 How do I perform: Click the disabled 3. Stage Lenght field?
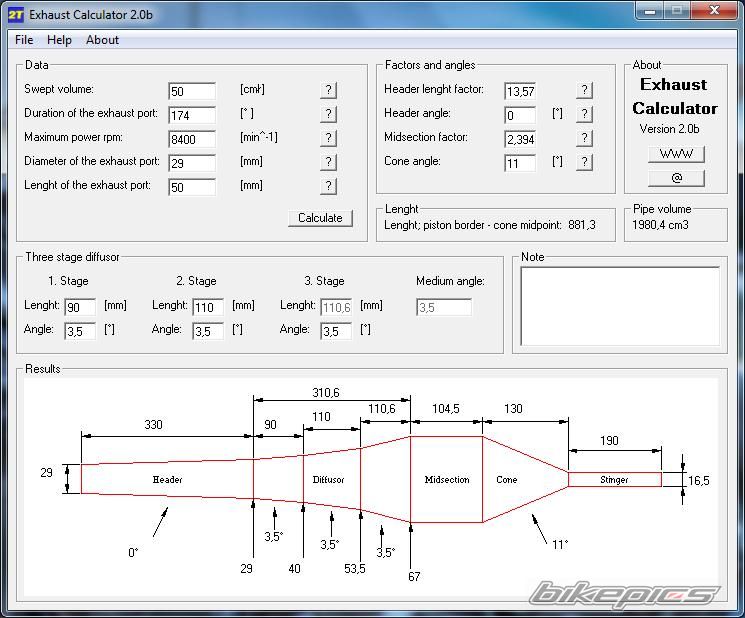pyautogui.click(x=336, y=307)
